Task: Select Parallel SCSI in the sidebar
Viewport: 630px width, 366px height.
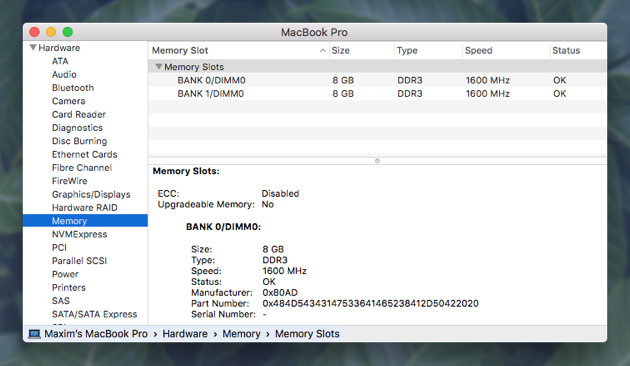Action: pyautogui.click(x=79, y=261)
